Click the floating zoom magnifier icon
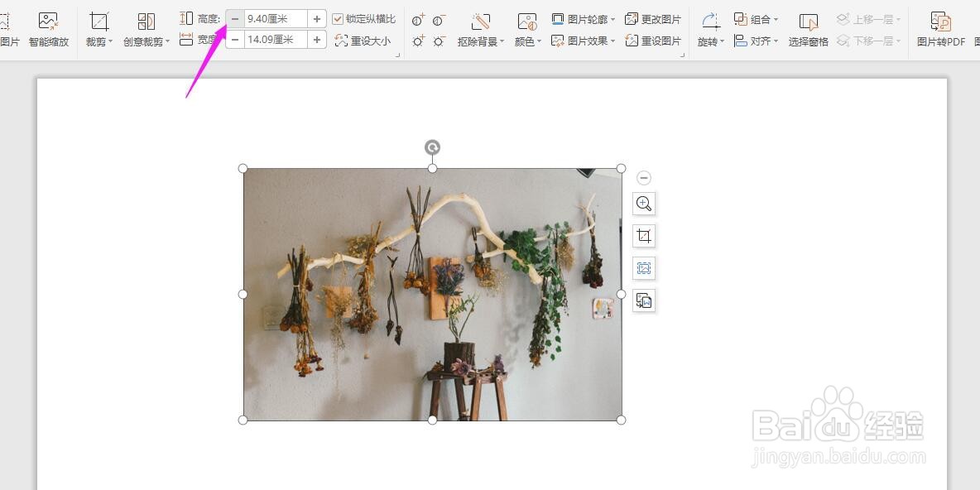980x490 pixels. point(644,204)
